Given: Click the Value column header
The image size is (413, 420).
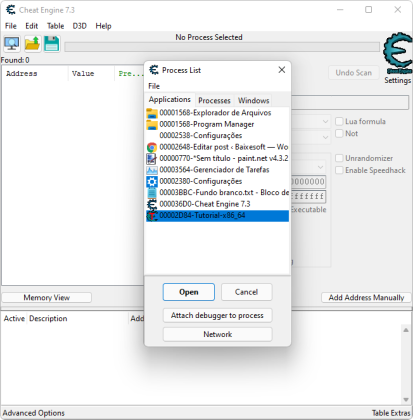Looking at the screenshot, I should coord(91,74).
